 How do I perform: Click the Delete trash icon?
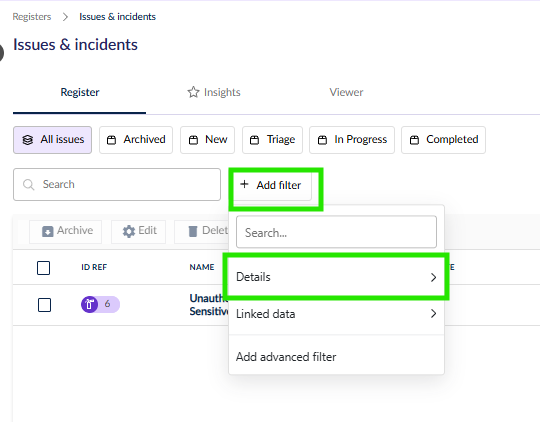click(193, 231)
